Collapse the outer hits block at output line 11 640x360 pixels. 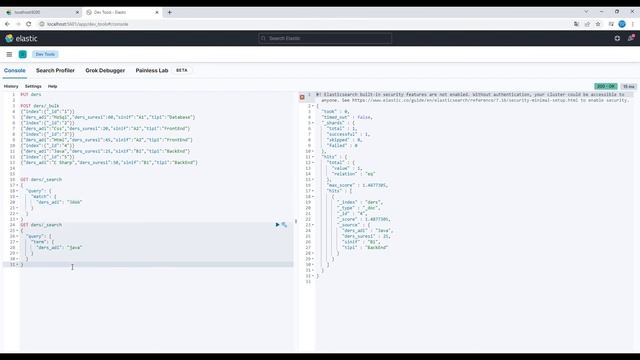point(313,157)
